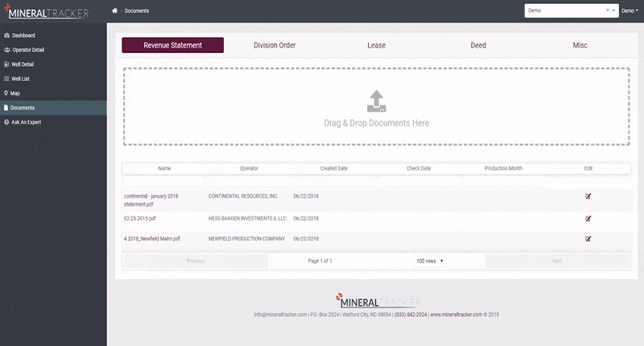Click the 4.2018_Newfield Malm.pdf file name

(152, 238)
